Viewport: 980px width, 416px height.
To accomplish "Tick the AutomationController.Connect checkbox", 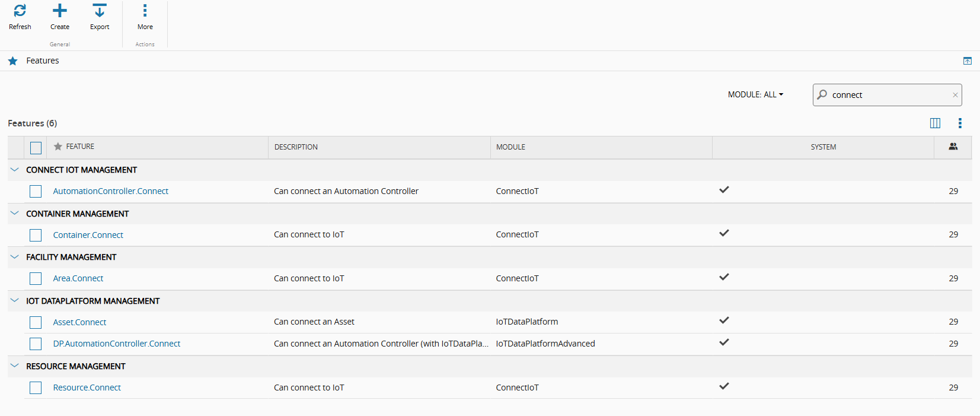I will tap(36, 191).
